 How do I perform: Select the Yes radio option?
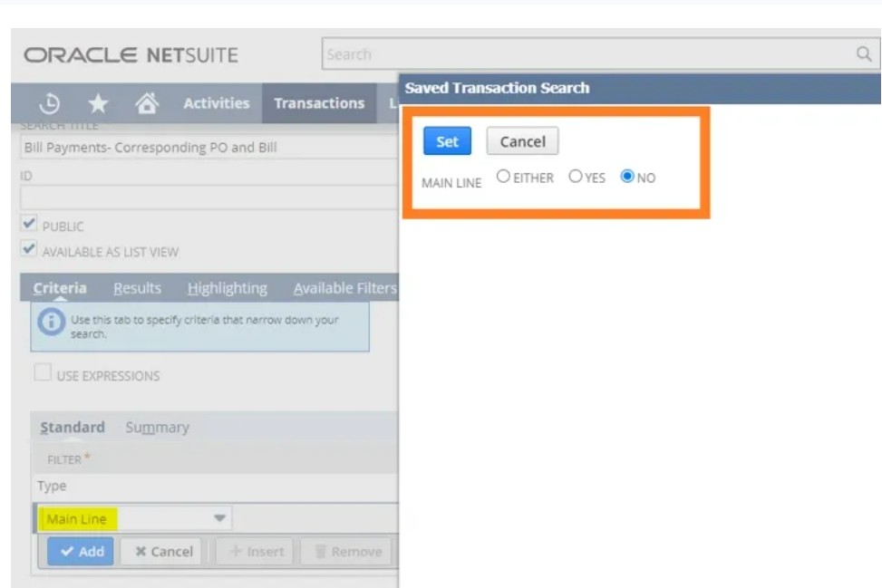[x=575, y=177]
